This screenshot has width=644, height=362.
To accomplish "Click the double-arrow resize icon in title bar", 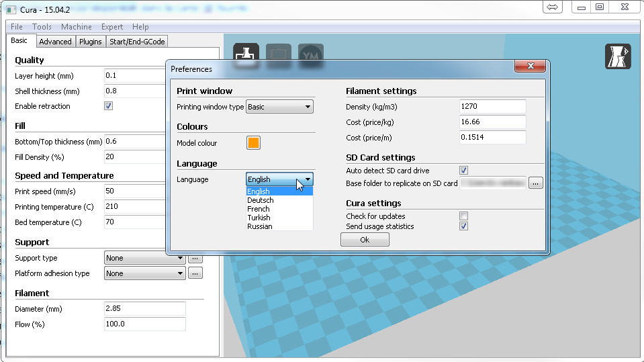I will tap(553, 7).
